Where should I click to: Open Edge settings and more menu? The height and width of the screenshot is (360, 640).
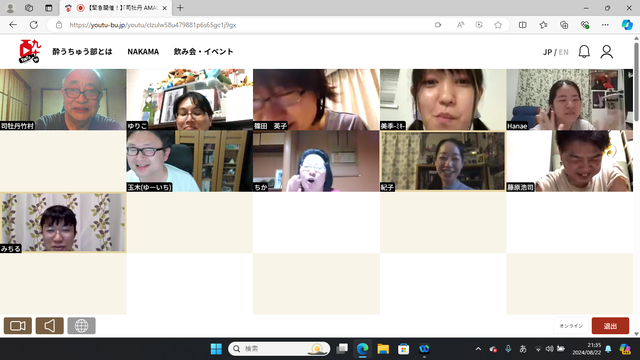pos(605,25)
